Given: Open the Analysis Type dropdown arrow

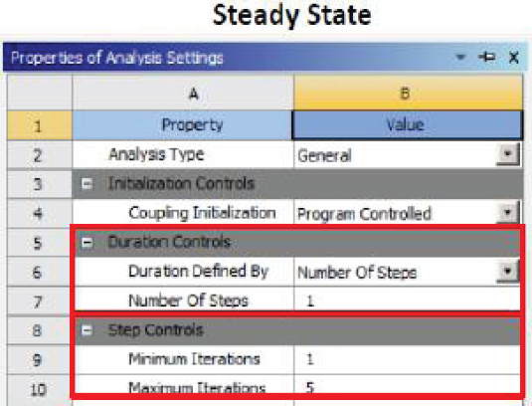Looking at the screenshot, I should [x=507, y=154].
